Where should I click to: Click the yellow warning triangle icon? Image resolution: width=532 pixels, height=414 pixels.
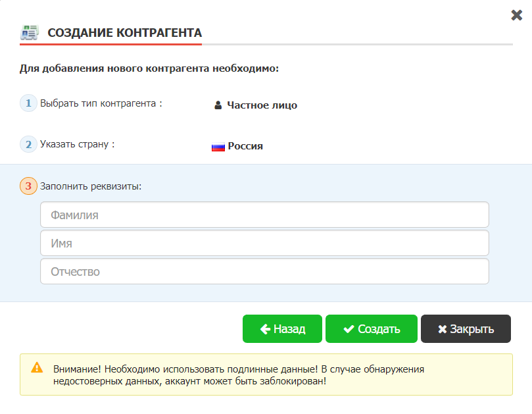click(x=37, y=367)
